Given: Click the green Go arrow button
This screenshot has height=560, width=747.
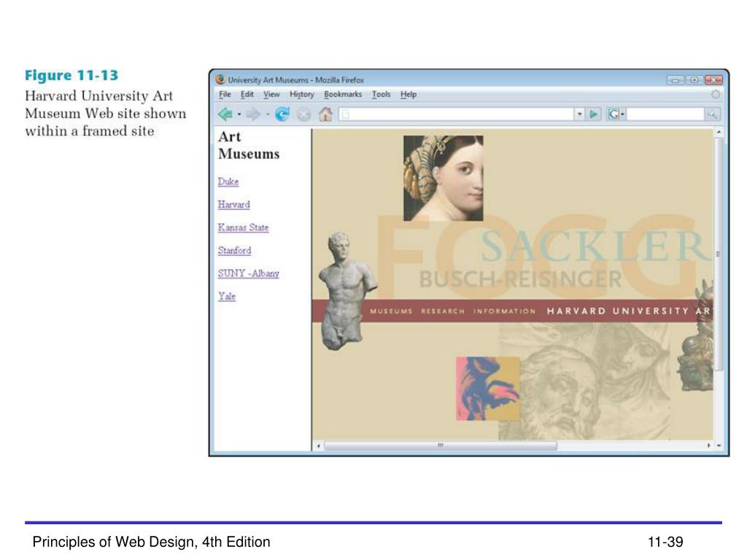Looking at the screenshot, I should (x=594, y=114).
